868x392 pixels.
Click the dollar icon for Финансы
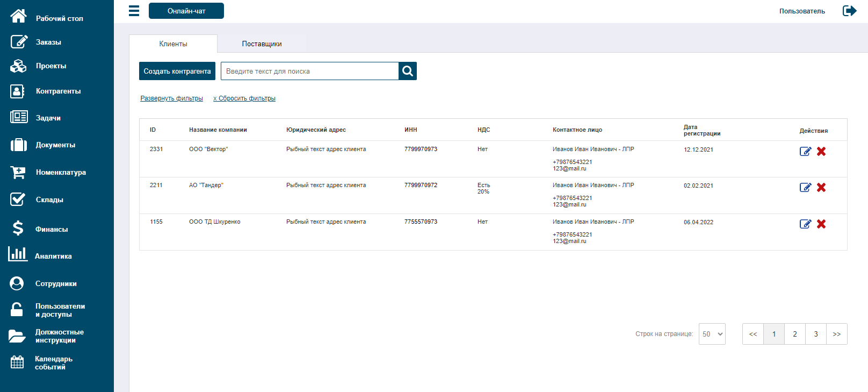(x=18, y=228)
